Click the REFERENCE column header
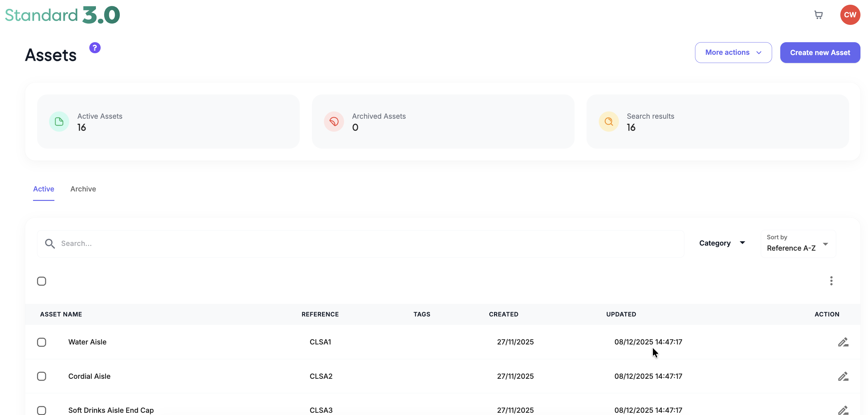 pos(320,314)
